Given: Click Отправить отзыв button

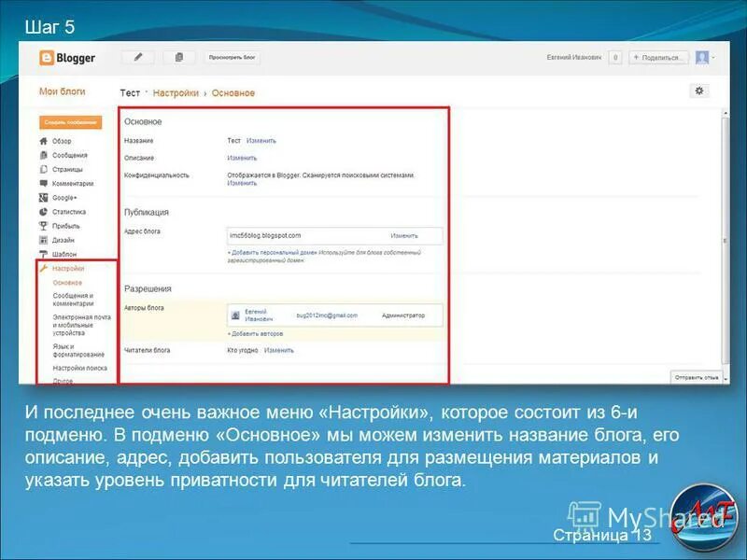Looking at the screenshot, I should [x=696, y=377].
